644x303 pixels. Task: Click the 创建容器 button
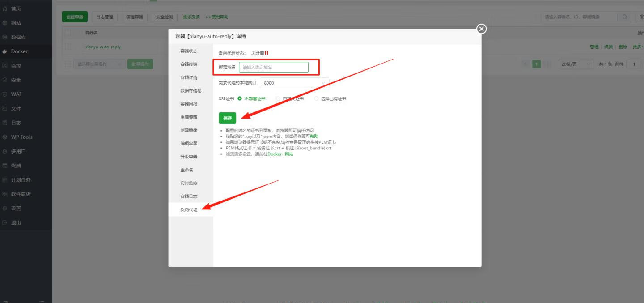(x=75, y=17)
